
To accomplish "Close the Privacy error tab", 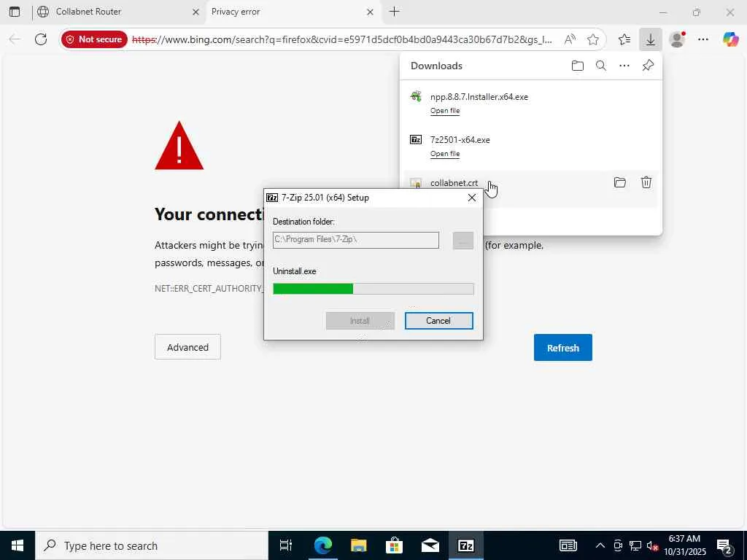I will click(x=370, y=12).
